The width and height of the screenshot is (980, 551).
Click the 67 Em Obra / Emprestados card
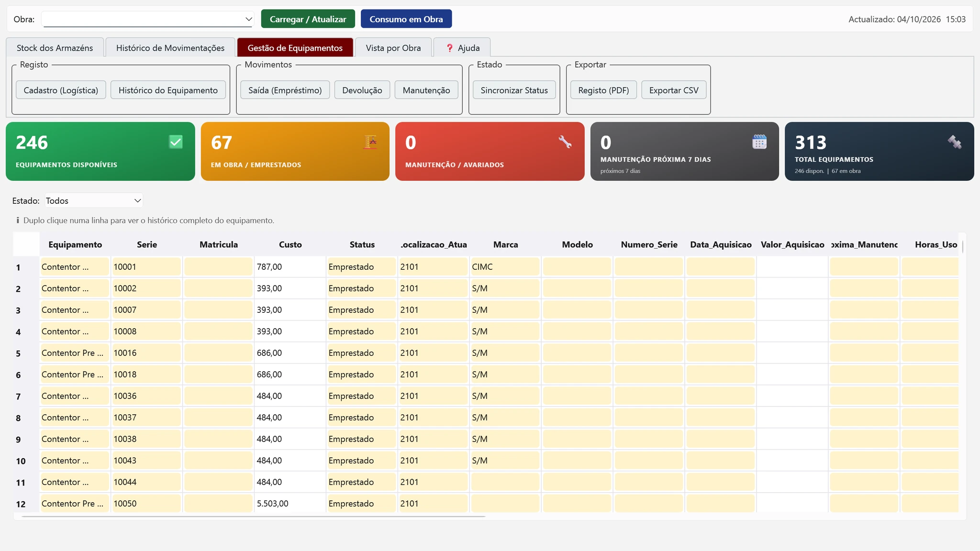[295, 151]
